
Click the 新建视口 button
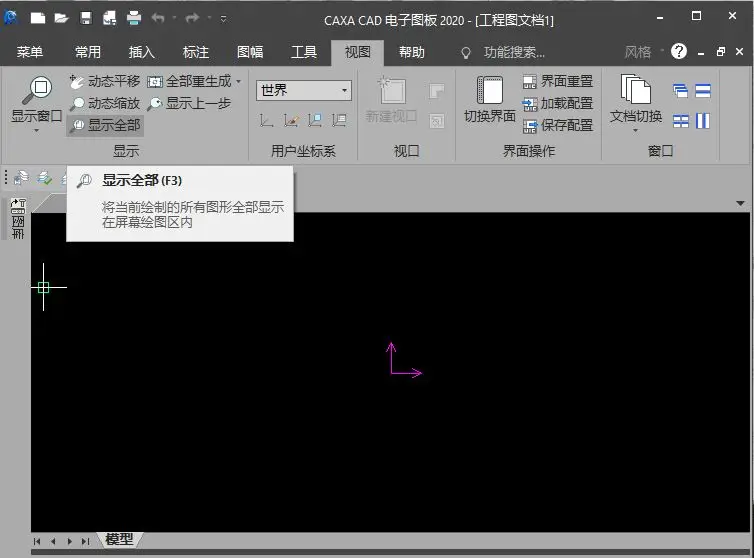391,100
